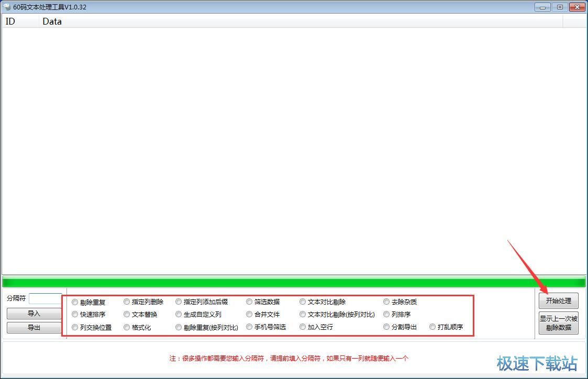Enable the 指定列删除 option

click(x=127, y=302)
